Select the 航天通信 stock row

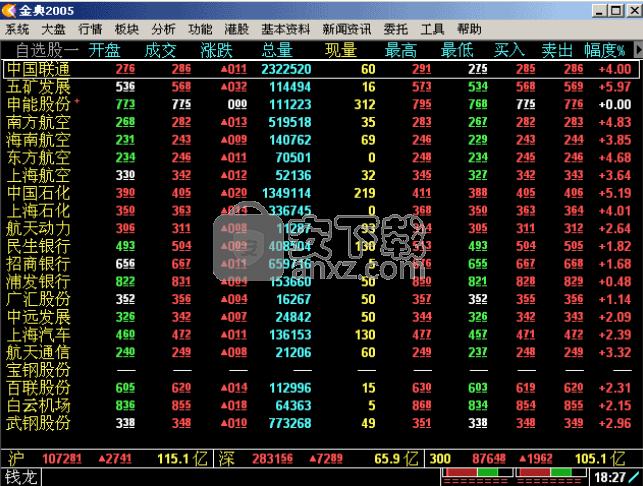pos(321,352)
